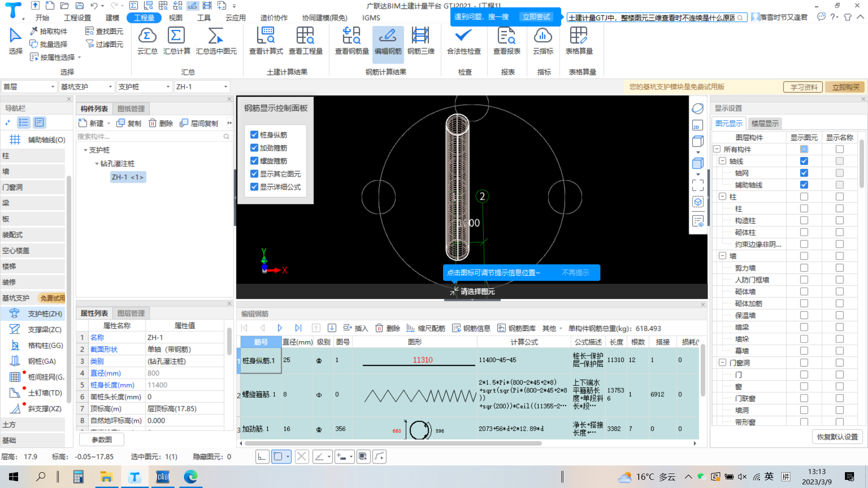Open the 开始 ribbon tab
This screenshot has width=868, height=488.
(42, 18)
